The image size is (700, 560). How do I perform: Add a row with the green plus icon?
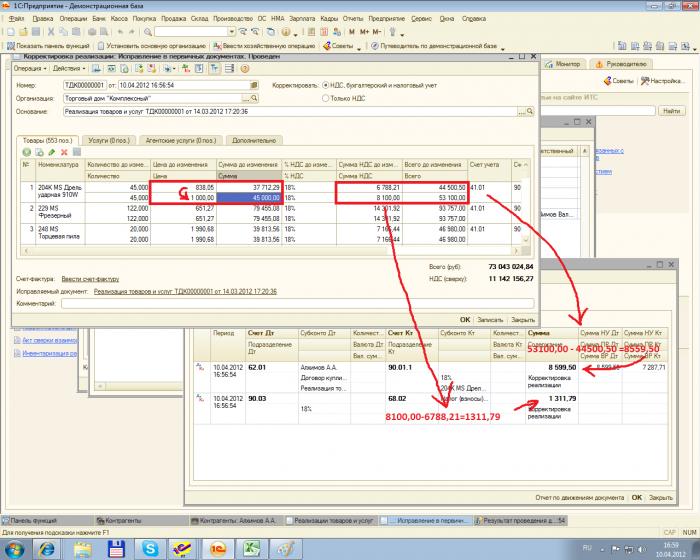point(27,152)
